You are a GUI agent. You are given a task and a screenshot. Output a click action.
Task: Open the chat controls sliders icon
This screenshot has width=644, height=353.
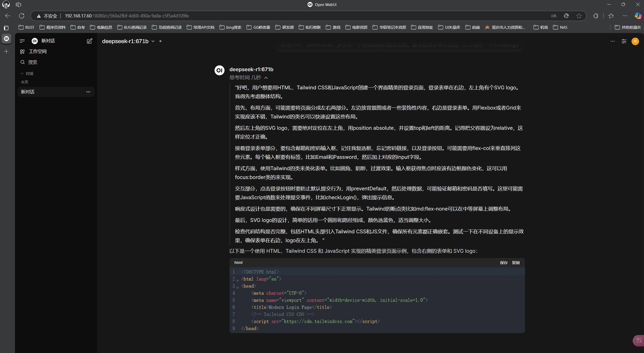pyautogui.click(x=624, y=41)
